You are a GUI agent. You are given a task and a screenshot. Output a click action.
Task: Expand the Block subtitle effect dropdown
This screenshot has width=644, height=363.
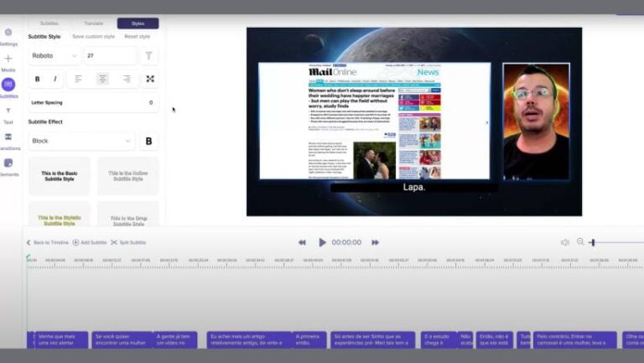[x=81, y=141]
